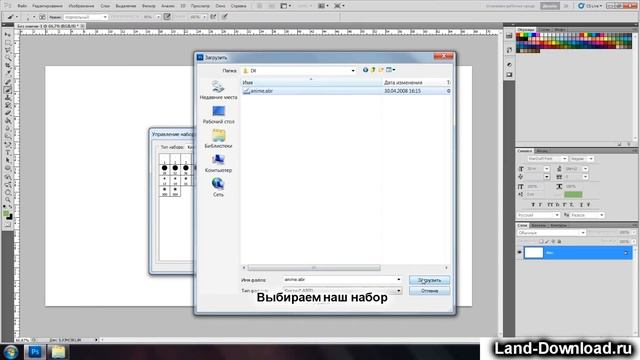Open the Windows Start menu
This screenshot has height=360, width=640.
11,351
